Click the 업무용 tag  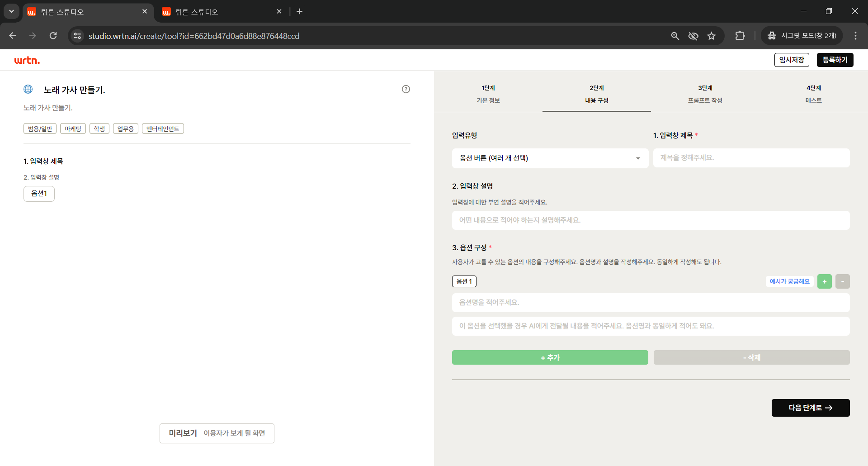tap(126, 128)
